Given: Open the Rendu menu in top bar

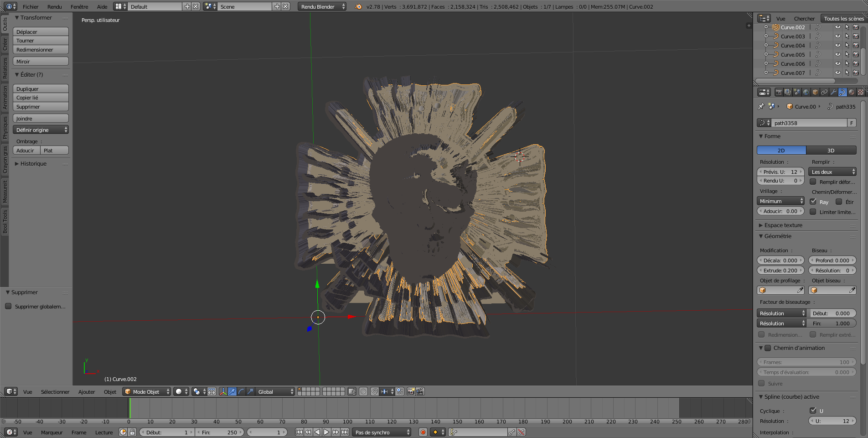Looking at the screenshot, I should coord(54,6).
